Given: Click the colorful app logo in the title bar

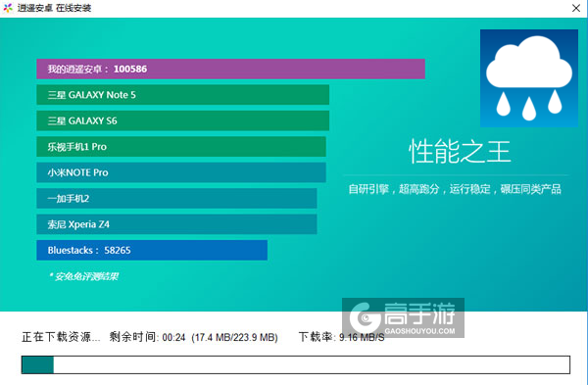Looking at the screenshot, I should [x=8, y=8].
